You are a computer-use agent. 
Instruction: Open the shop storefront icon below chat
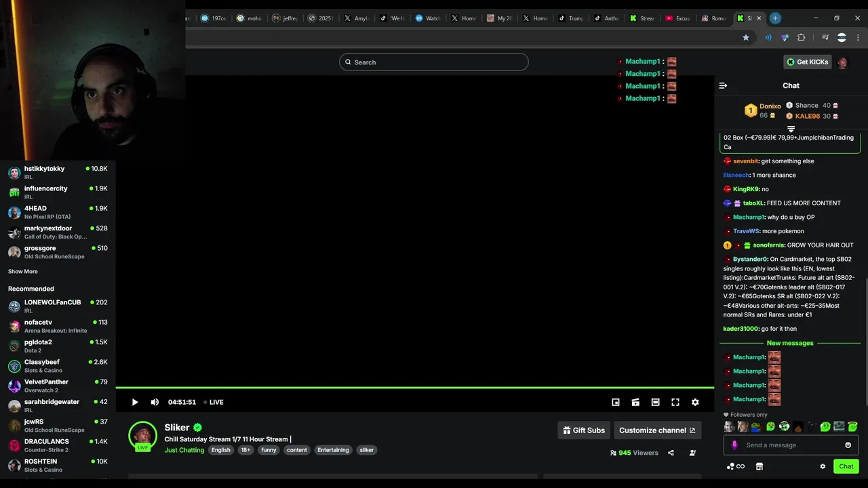click(x=759, y=466)
